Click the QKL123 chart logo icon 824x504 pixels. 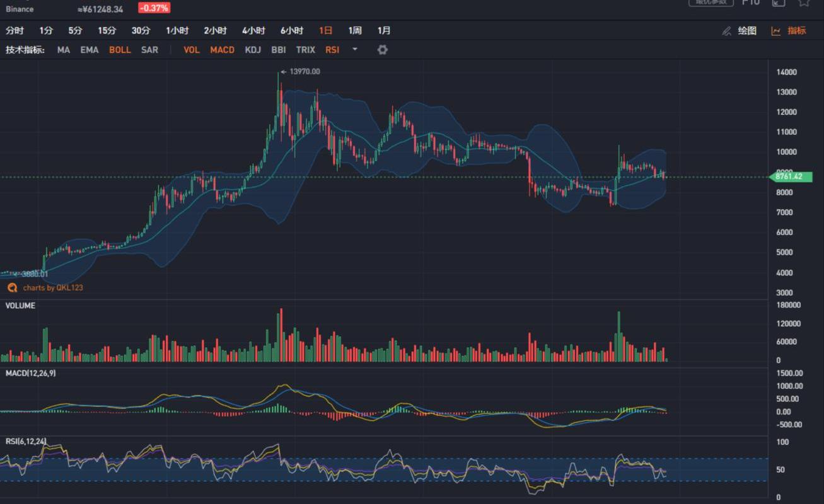[12, 288]
